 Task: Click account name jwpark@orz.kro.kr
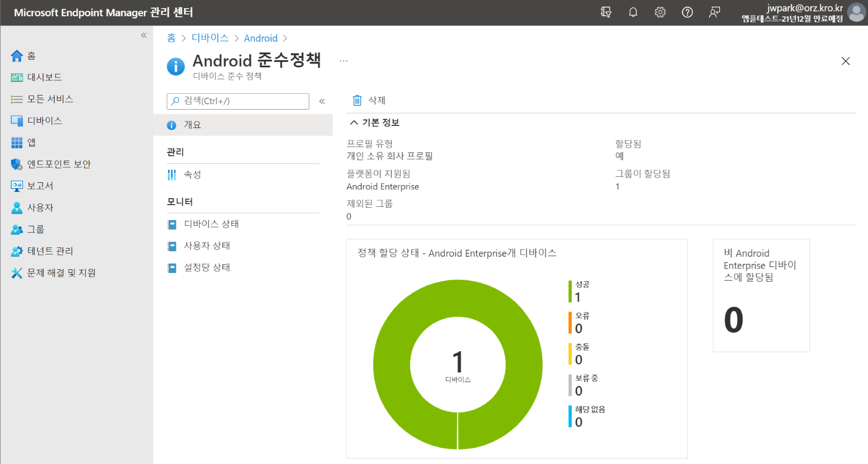pyautogui.click(x=805, y=8)
